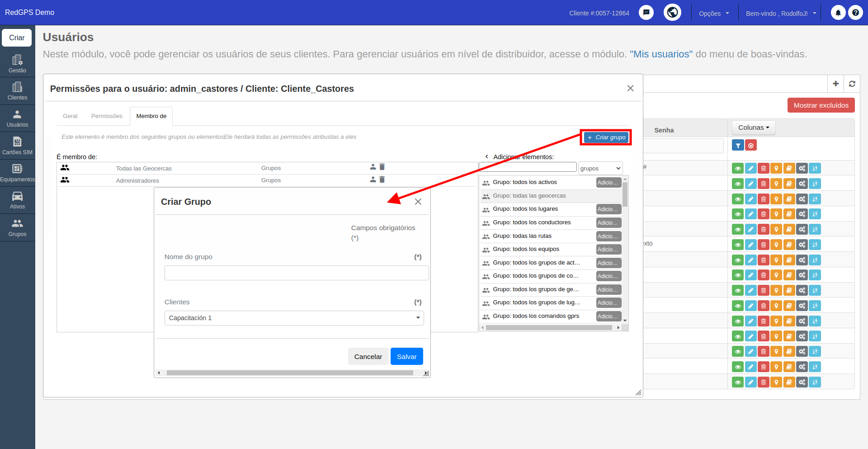
Task: Click the blue edit pencil in first table row
Action: point(750,168)
